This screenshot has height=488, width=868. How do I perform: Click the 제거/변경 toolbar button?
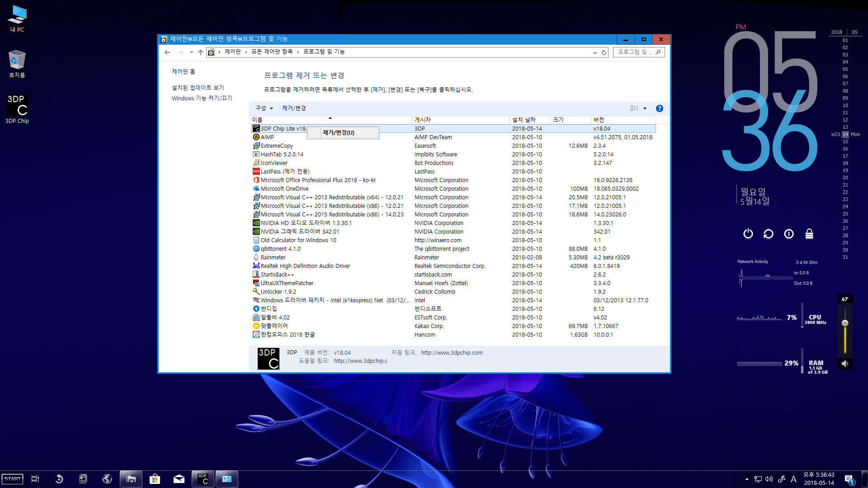tap(294, 108)
